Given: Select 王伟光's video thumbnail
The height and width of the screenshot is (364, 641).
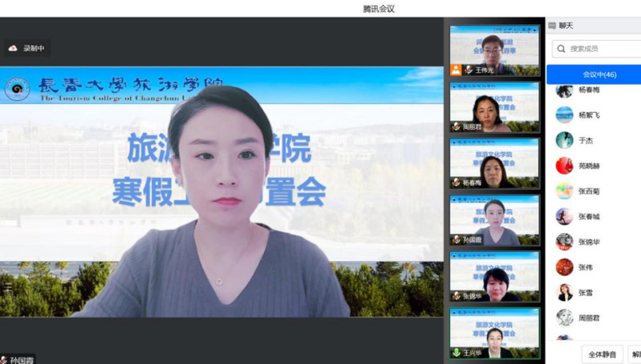Looking at the screenshot, I should [494, 50].
